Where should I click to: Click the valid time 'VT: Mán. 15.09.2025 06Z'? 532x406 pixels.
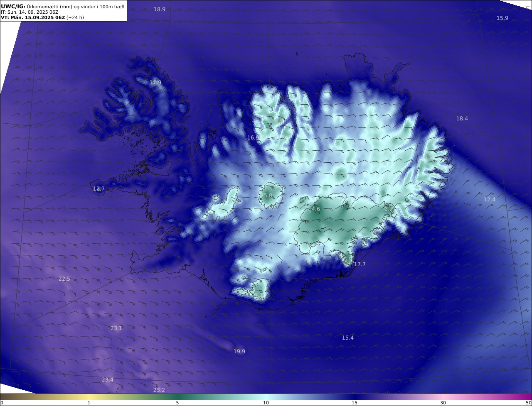click(32, 17)
